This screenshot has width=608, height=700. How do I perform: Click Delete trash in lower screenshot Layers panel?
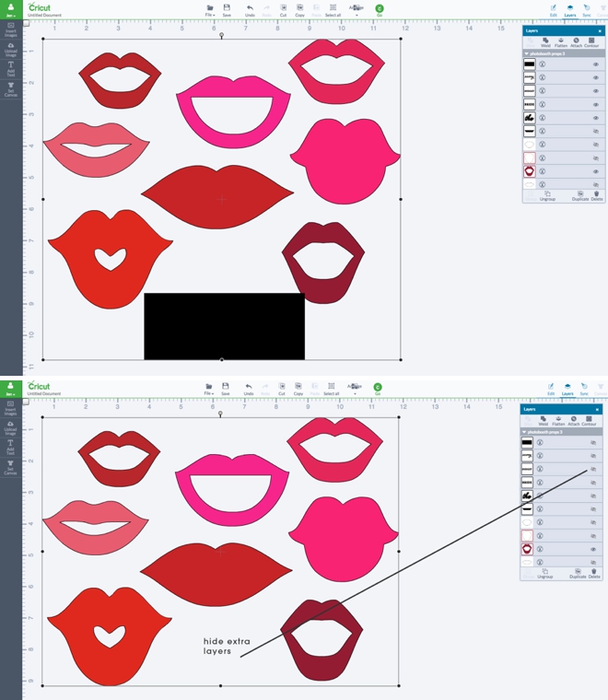pos(594,574)
